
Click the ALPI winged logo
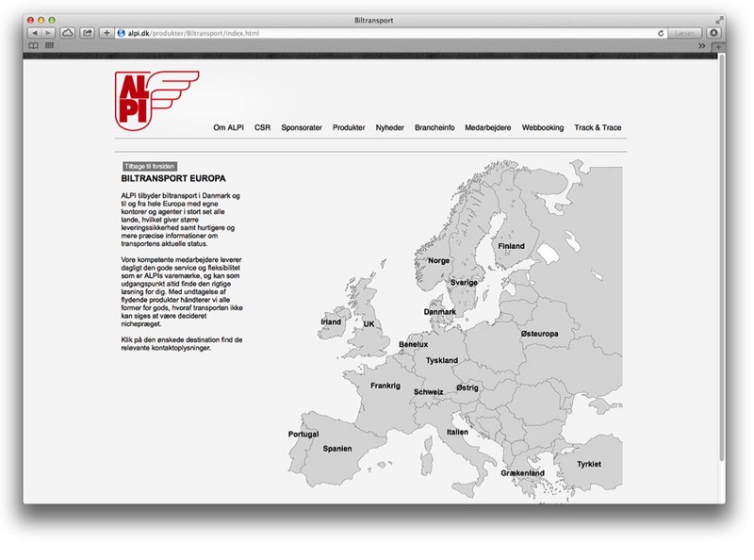[156, 101]
